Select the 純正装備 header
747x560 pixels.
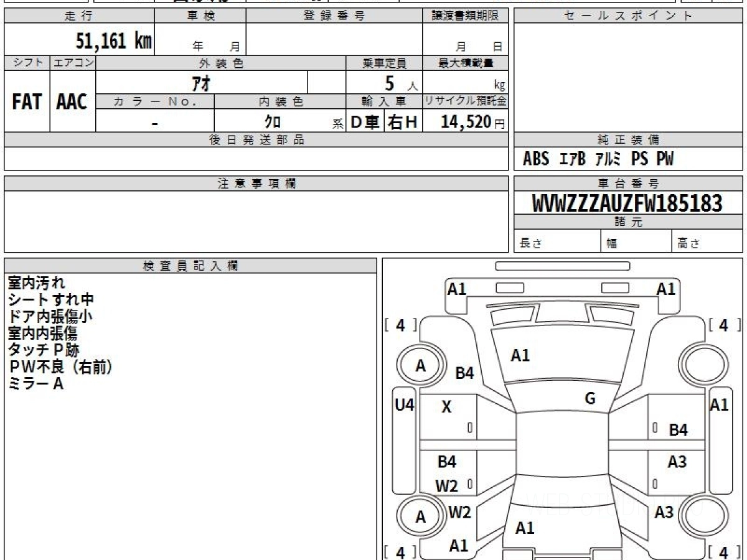[628, 140]
